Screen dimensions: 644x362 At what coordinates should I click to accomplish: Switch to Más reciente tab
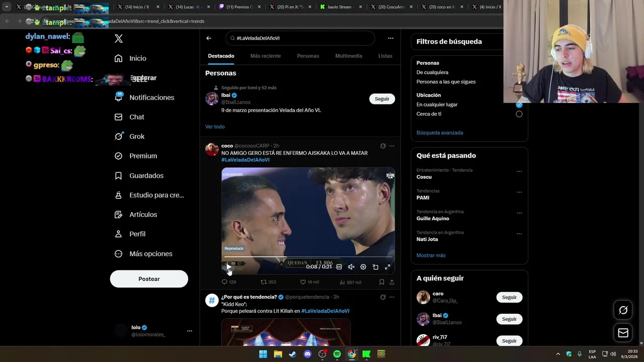coord(266,56)
